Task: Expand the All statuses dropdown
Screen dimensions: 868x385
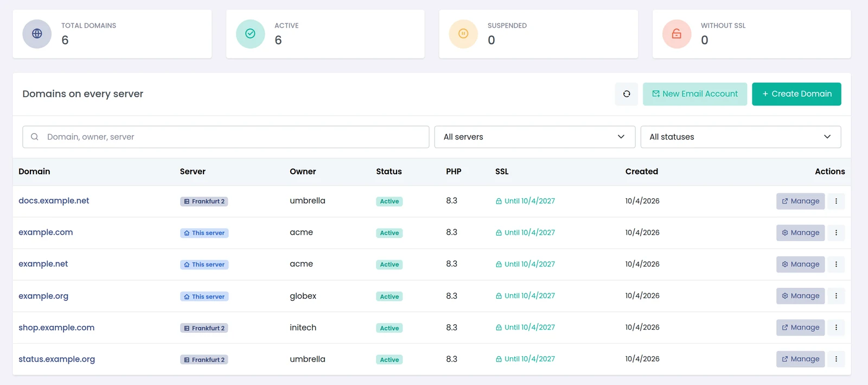Action: pos(741,137)
